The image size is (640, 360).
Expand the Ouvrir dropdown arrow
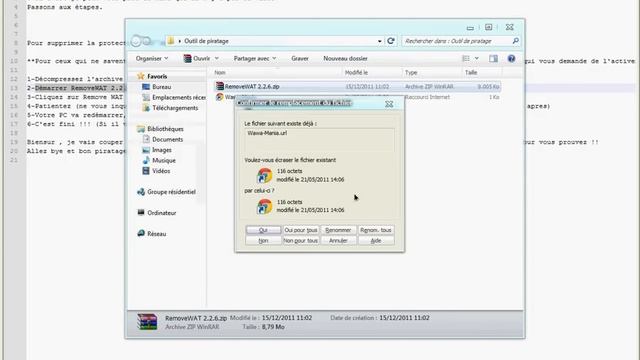(217, 58)
